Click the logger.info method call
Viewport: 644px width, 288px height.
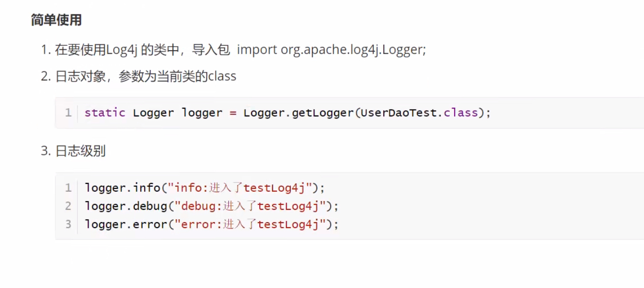123,188
